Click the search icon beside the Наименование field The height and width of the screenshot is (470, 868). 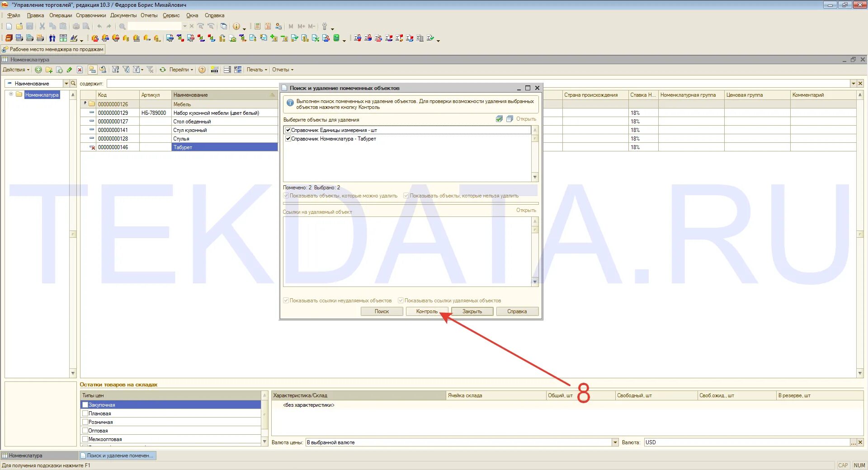coord(73,83)
